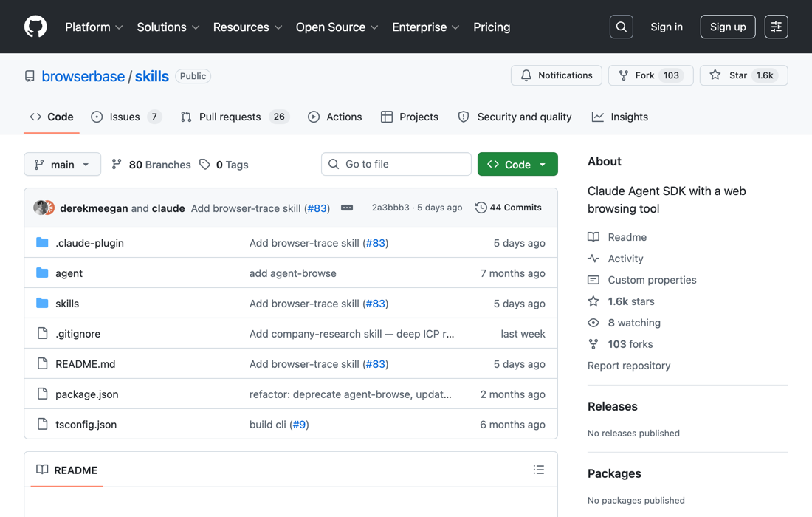Open the .gitignore file name
The image size is (812, 517).
click(78, 334)
